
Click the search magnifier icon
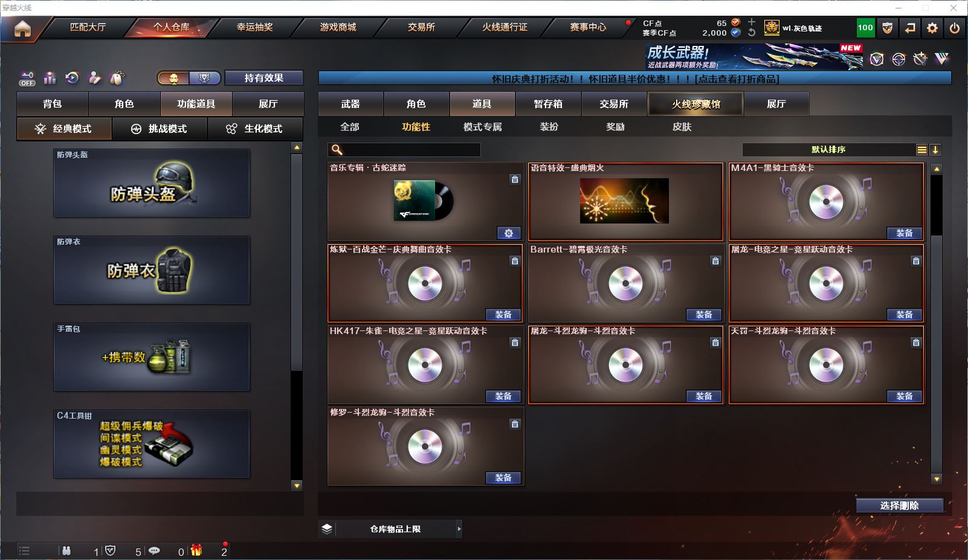[x=337, y=150]
